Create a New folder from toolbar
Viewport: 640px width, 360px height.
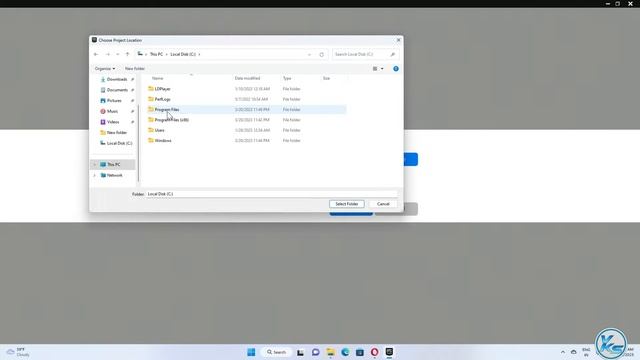(135, 69)
